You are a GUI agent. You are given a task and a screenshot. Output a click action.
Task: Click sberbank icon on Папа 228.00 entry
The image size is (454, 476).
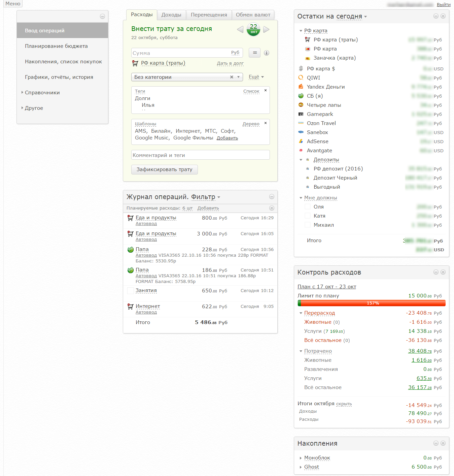tap(131, 250)
